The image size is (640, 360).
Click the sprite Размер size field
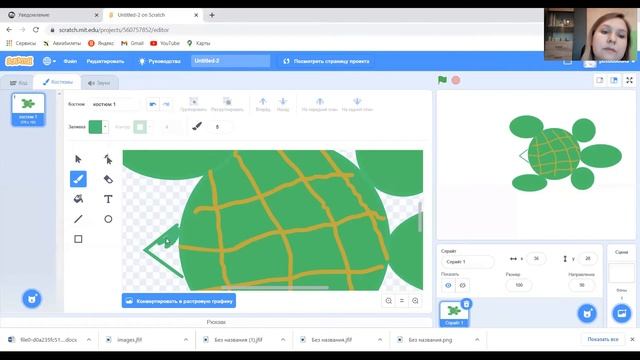click(x=519, y=285)
